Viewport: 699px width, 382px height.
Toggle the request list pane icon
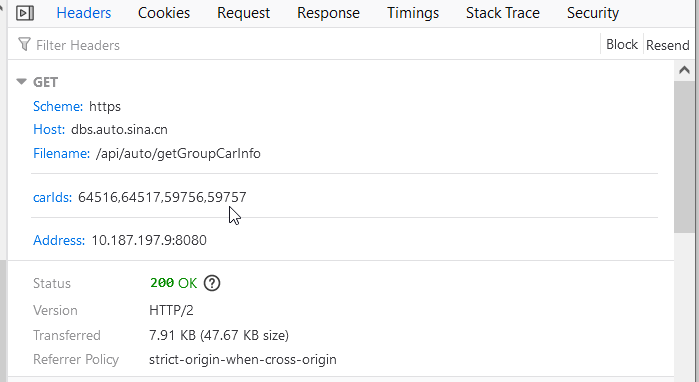[25, 13]
